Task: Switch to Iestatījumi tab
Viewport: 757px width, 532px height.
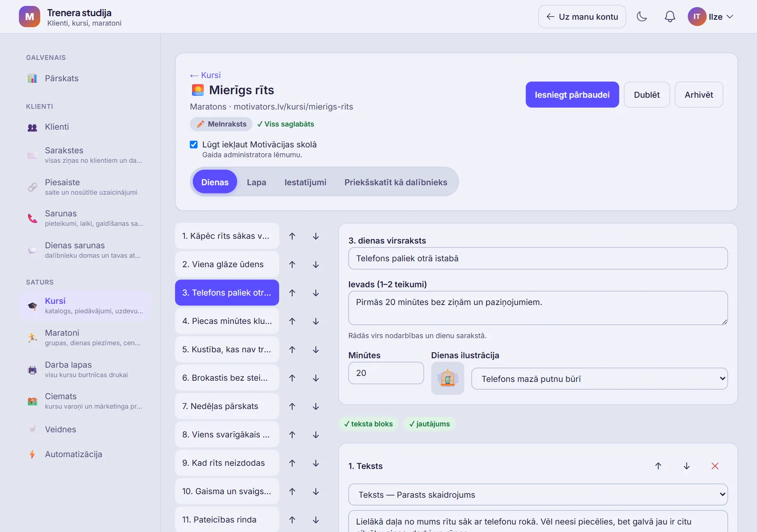Action: (305, 182)
